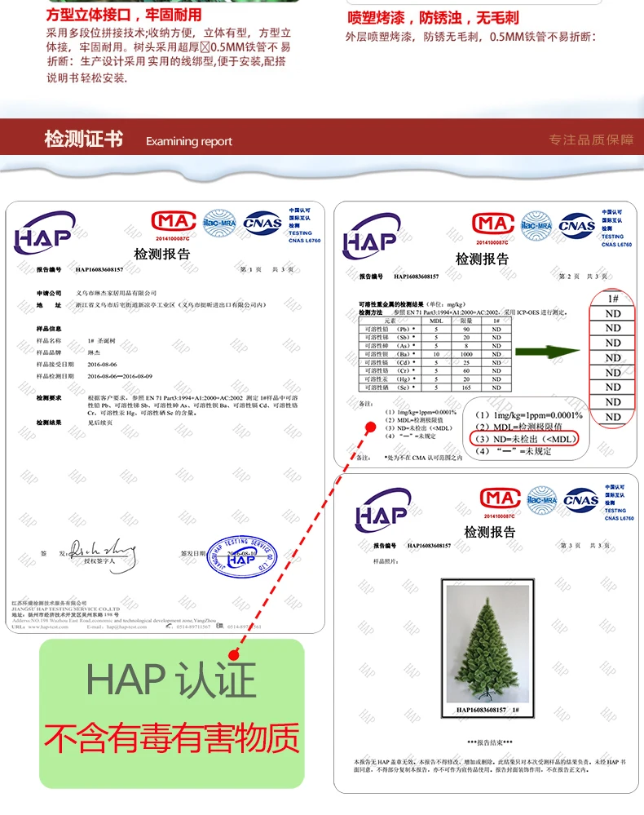This screenshot has width=644, height=815.
Task: Click the ilac-MRA logo on report page 2
Action: (x=536, y=226)
